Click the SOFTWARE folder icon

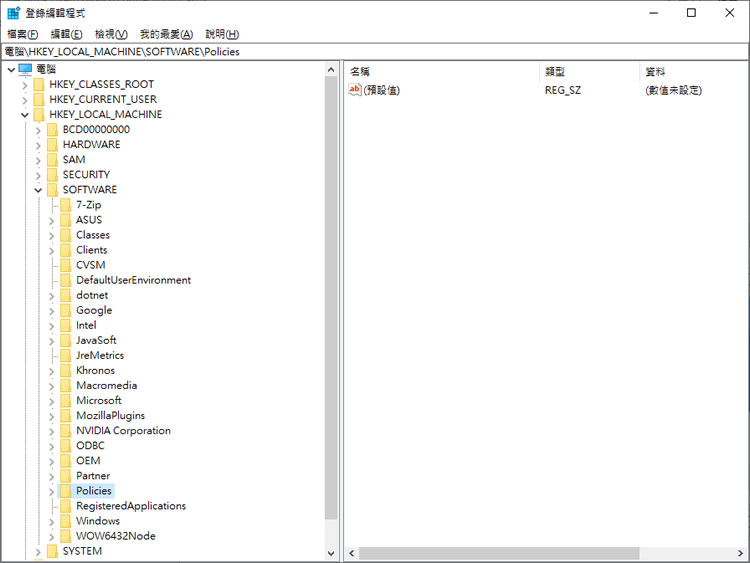pos(53,190)
